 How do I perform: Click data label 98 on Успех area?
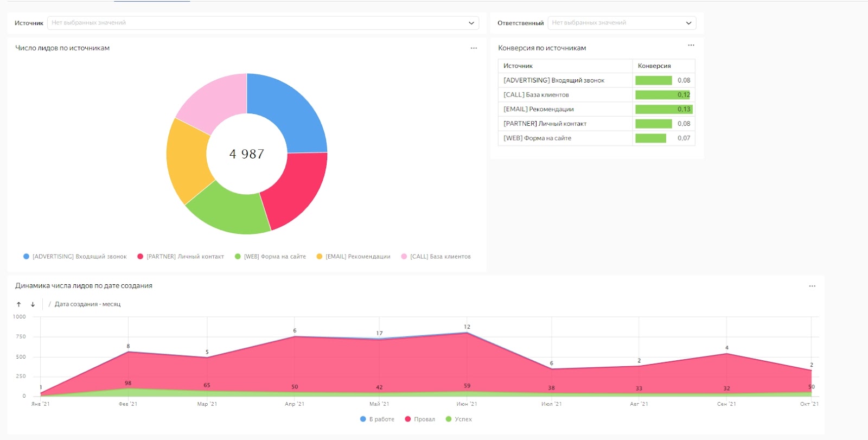[128, 383]
